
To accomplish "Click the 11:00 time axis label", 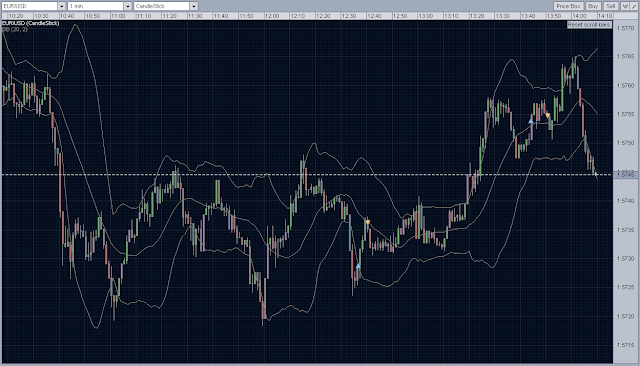I will [118, 16].
